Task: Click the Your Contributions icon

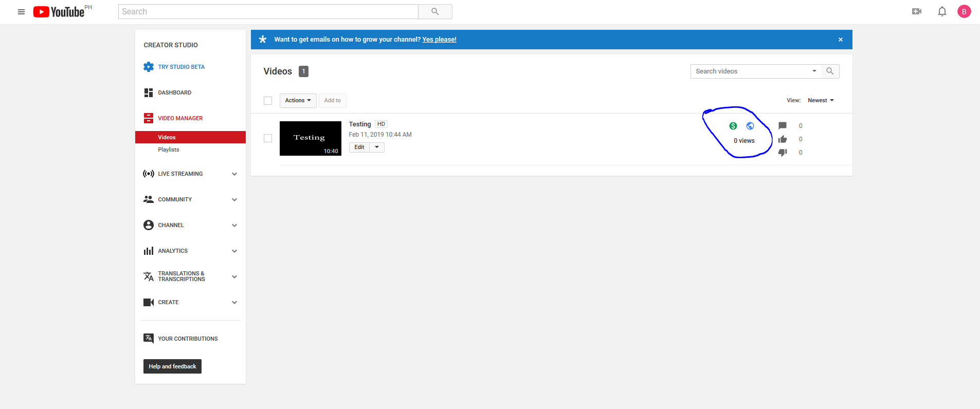Action: (x=149, y=338)
